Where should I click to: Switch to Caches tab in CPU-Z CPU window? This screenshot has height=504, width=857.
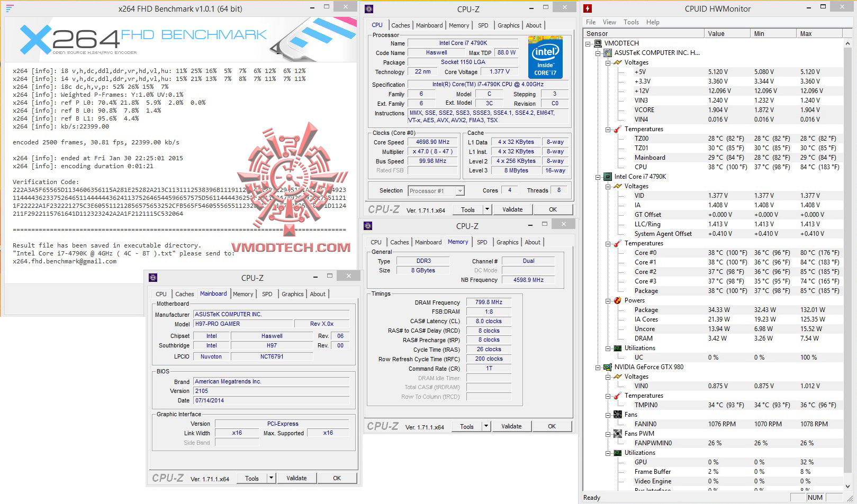[x=401, y=25]
